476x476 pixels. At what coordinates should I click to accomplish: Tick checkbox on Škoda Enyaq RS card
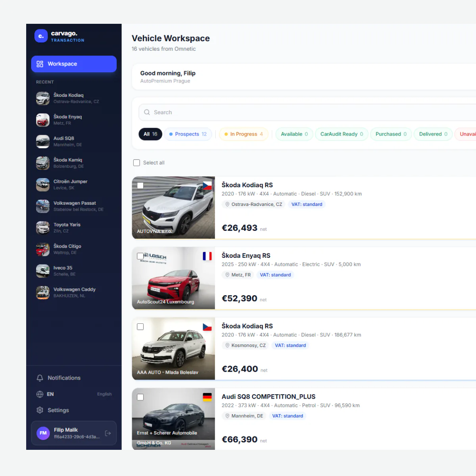click(x=140, y=256)
